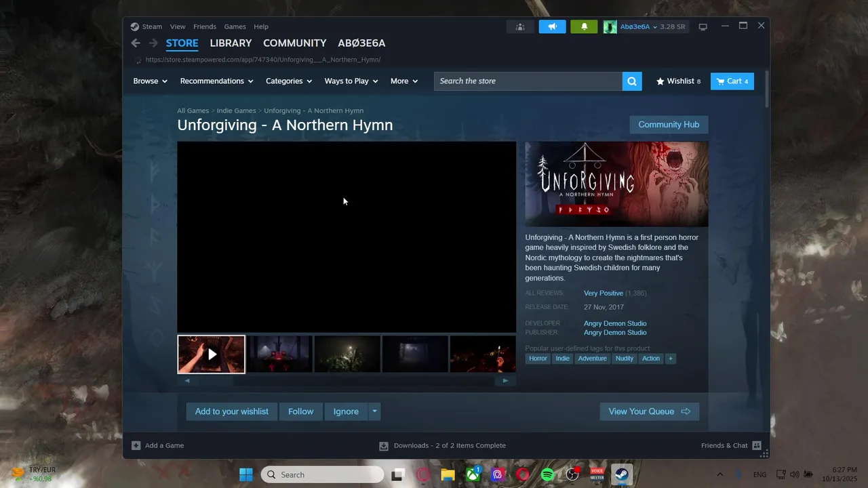The image size is (868, 488).
Task: Open the account name dropdown
Action: [x=639, y=27]
